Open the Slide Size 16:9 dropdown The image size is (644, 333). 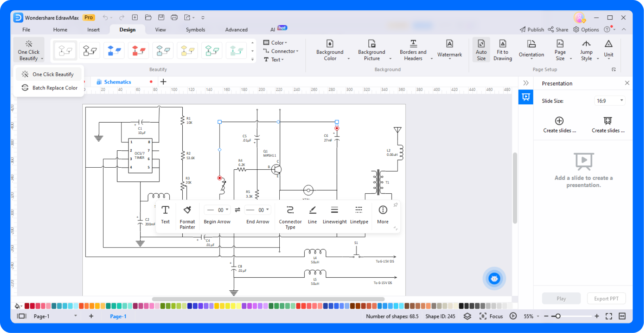click(x=610, y=101)
